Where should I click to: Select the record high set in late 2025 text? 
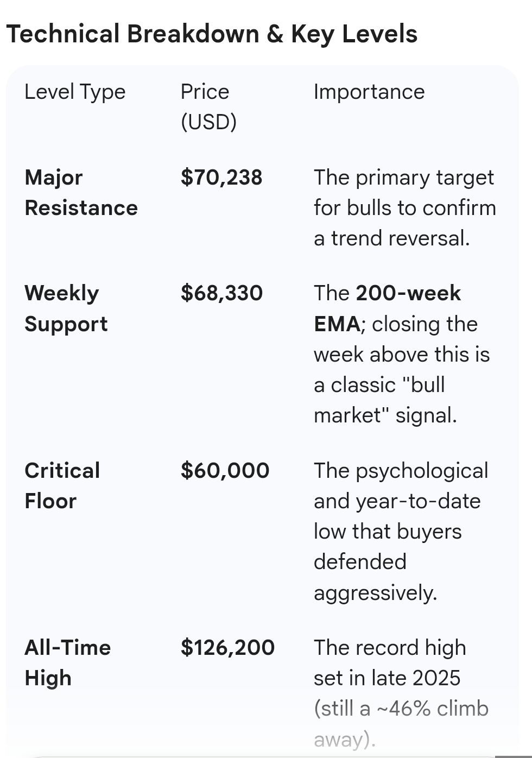click(390, 663)
